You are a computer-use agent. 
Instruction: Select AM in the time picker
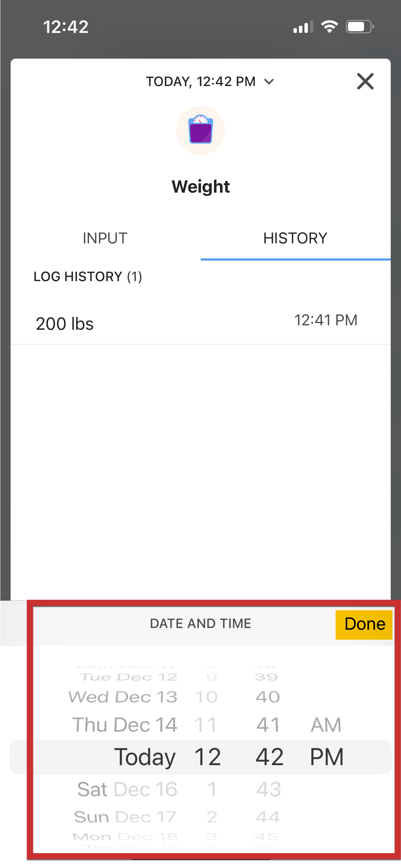coord(326,725)
